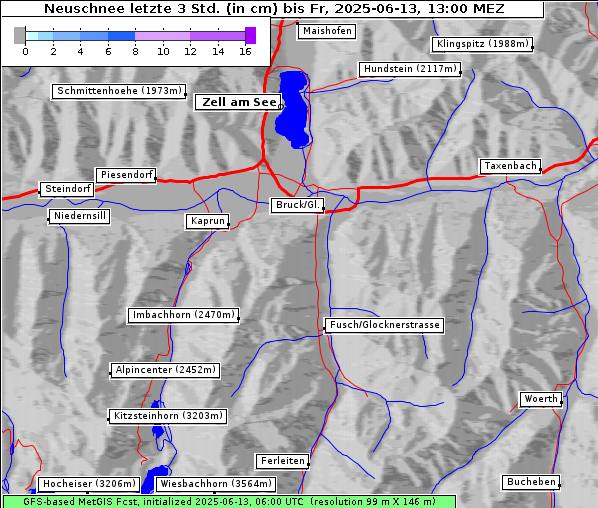Select the Schmittenhoehe (1973m) label
This screenshot has height=508, width=598.
click(x=119, y=91)
